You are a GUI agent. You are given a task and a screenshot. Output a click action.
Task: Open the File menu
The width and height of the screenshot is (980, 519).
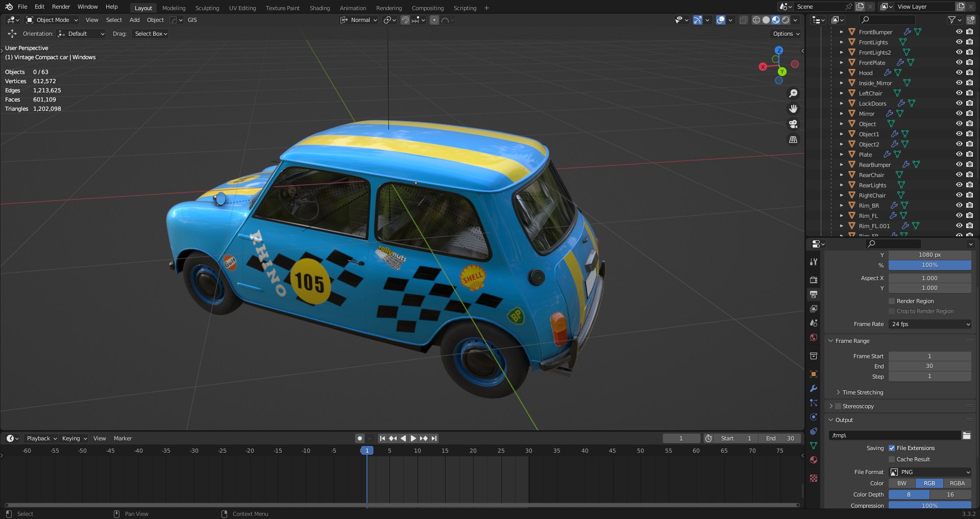pos(22,7)
